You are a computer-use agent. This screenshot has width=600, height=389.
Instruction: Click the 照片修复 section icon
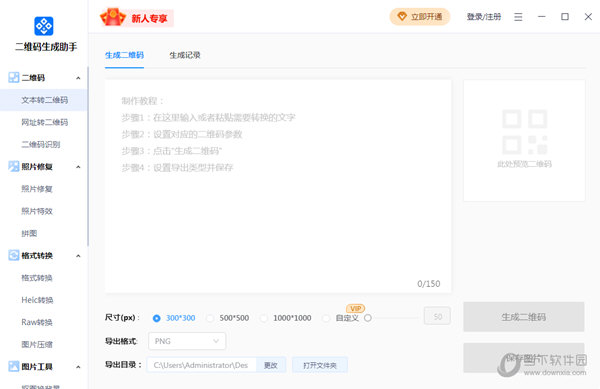pyautogui.click(x=14, y=166)
